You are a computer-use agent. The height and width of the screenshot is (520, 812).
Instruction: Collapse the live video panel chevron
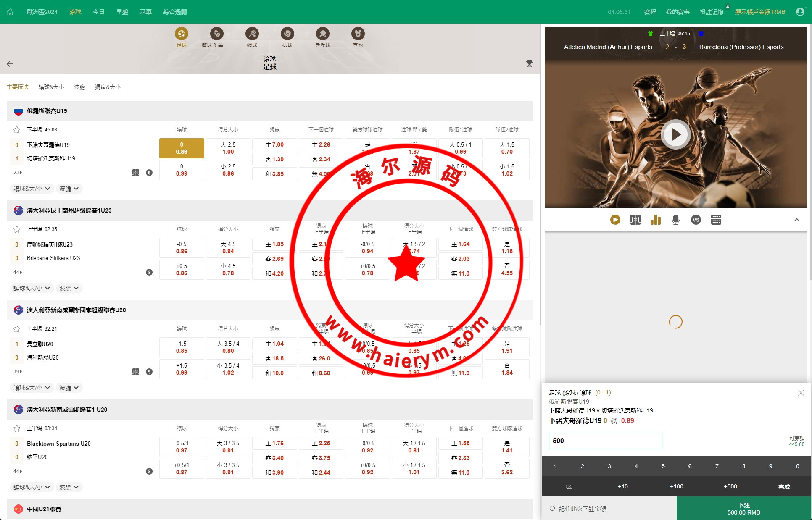coord(796,220)
